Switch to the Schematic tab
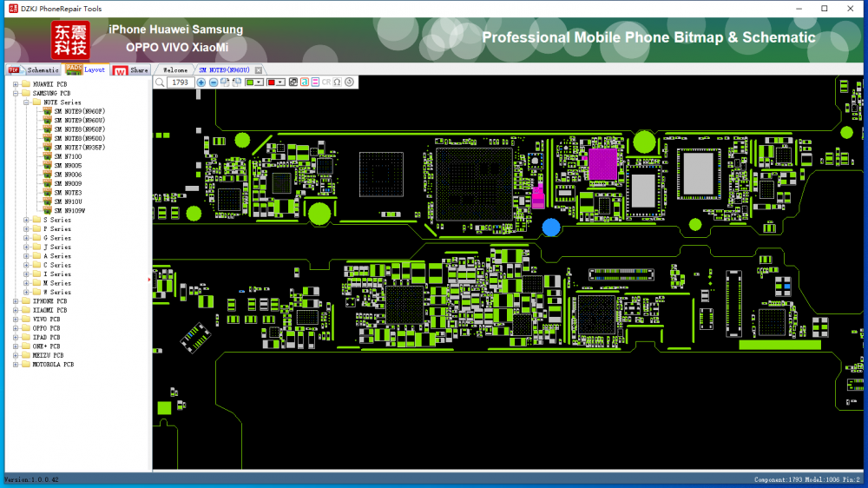The image size is (868, 488). pos(33,69)
